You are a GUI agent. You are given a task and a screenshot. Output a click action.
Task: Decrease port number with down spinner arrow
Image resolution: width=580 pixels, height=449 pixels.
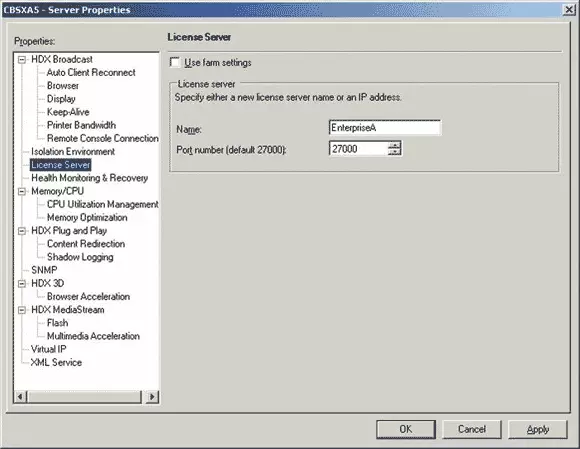click(395, 152)
